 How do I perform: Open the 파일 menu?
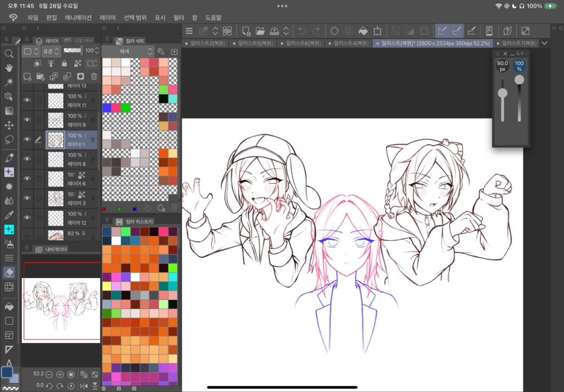click(33, 17)
